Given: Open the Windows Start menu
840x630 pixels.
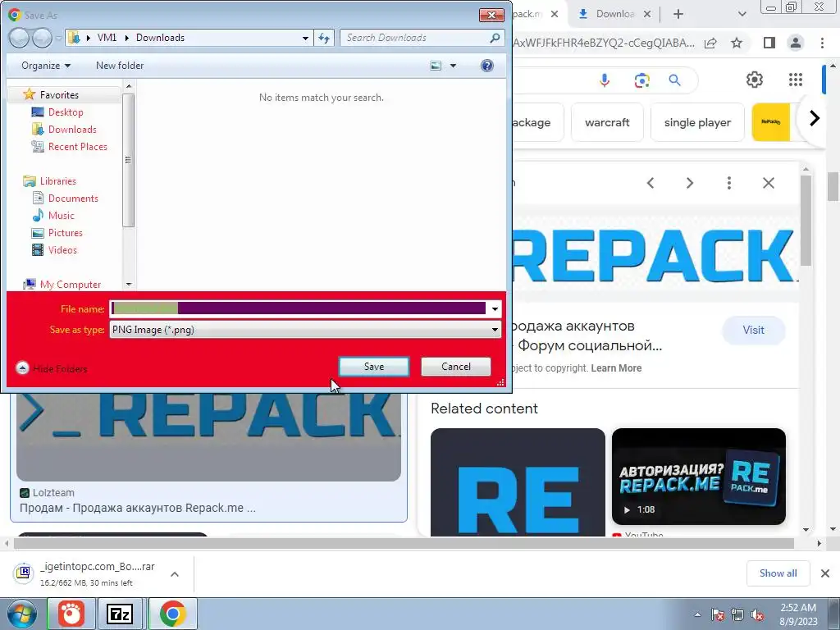Looking at the screenshot, I should point(21,614).
